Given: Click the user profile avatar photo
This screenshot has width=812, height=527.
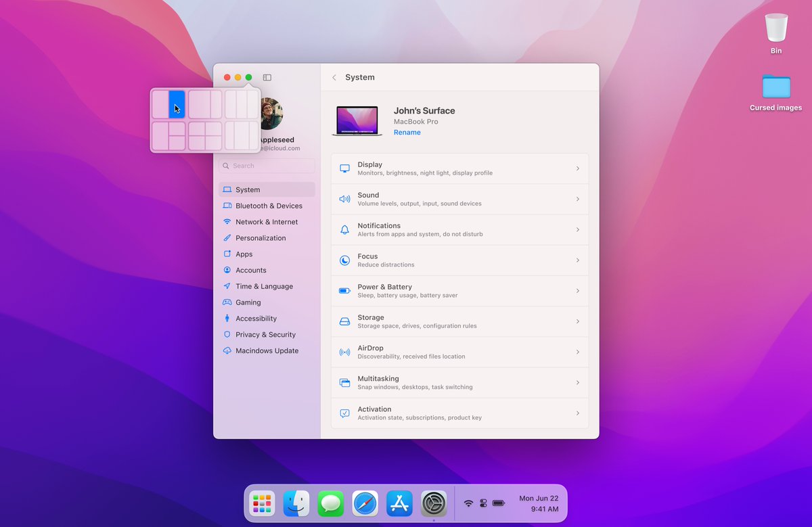Looking at the screenshot, I should 271,114.
